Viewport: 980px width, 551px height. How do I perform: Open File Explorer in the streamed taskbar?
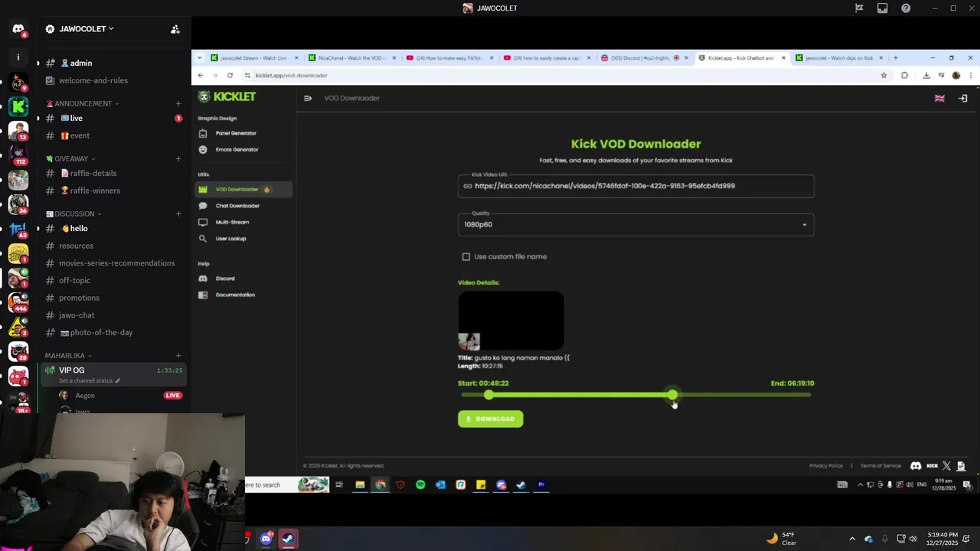(x=360, y=484)
